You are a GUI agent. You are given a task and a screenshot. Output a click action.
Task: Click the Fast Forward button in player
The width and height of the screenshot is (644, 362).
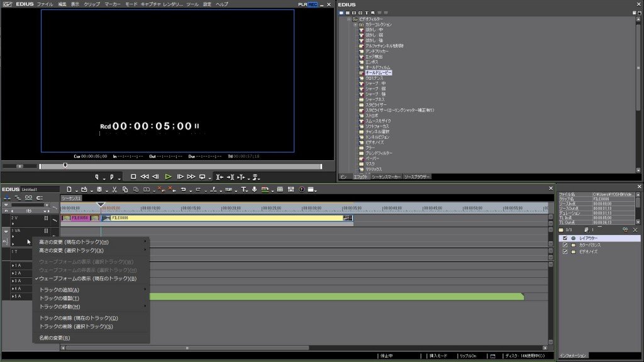pos(191,177)
